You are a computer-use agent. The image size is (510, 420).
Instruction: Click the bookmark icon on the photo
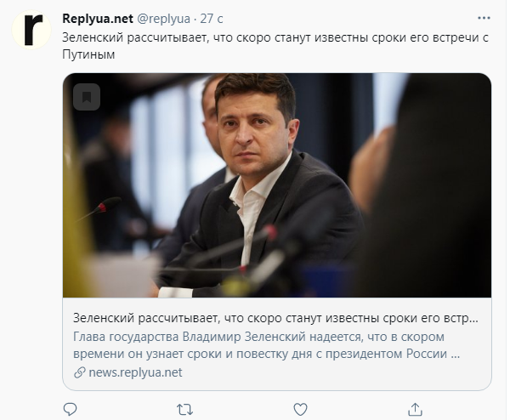click(x=87, y=97)
